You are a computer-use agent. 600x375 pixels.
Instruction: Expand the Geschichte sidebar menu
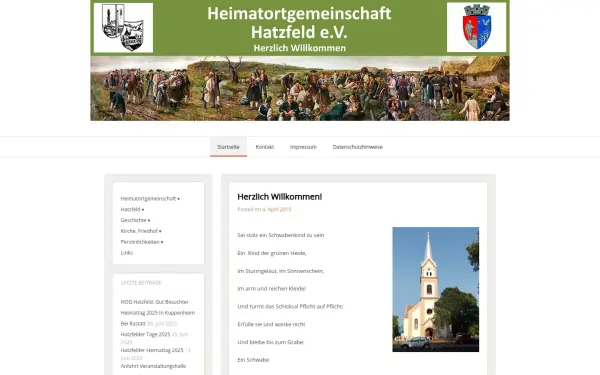[135, 220]
